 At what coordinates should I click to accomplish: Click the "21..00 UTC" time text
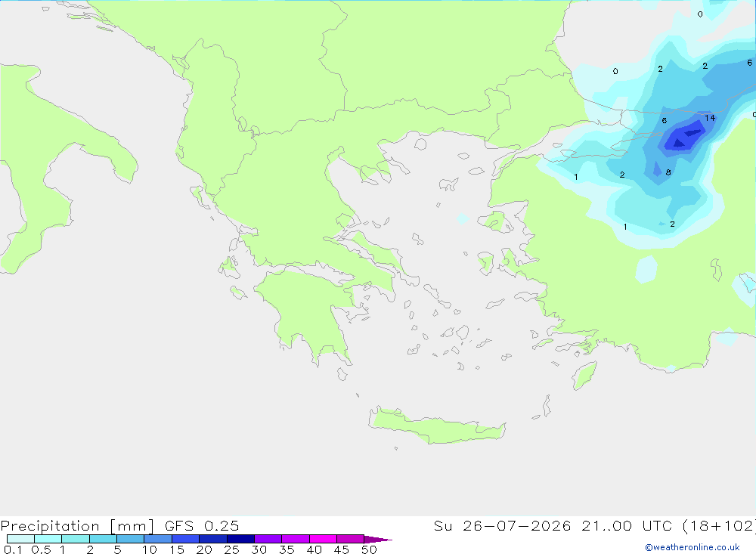[x=627, y=526]
